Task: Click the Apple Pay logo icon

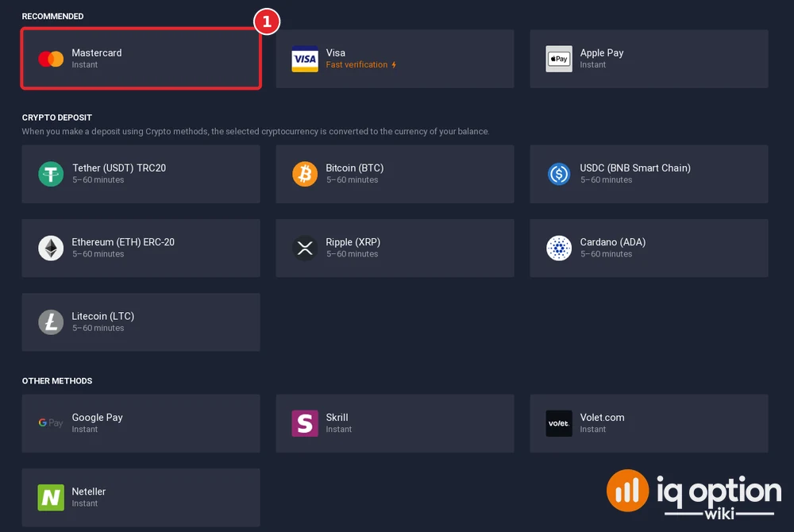Action: (x=559, y=59)
